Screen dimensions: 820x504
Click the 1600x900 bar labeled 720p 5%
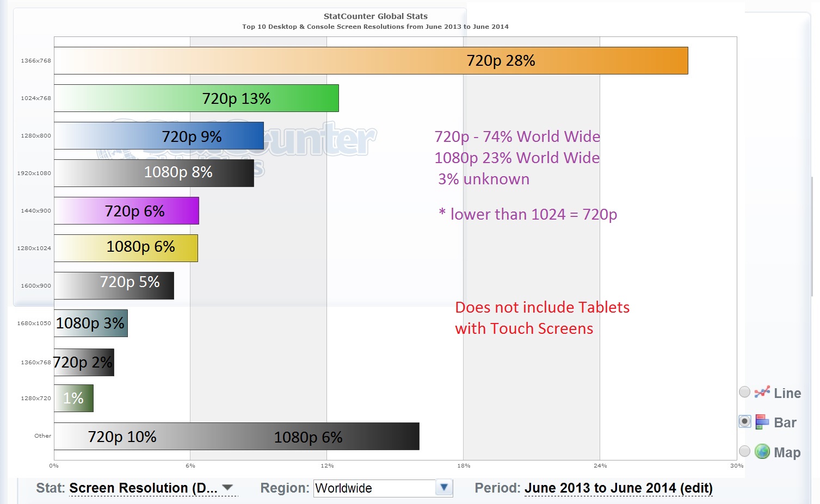coord(114,285)
